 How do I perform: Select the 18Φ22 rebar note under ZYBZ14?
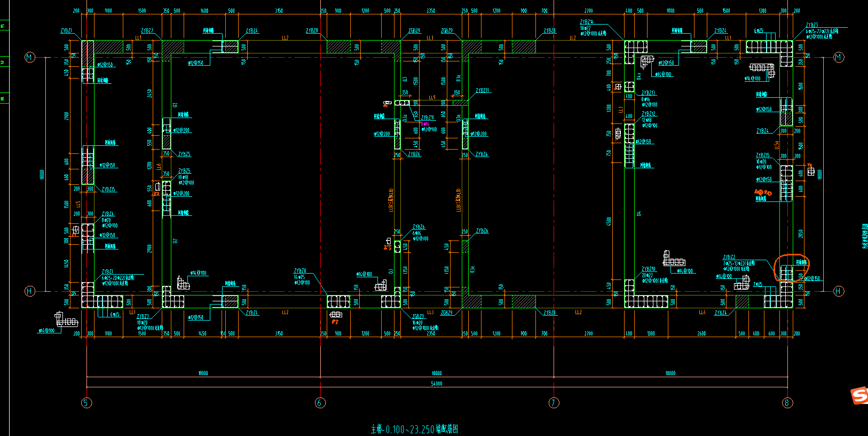586,28
